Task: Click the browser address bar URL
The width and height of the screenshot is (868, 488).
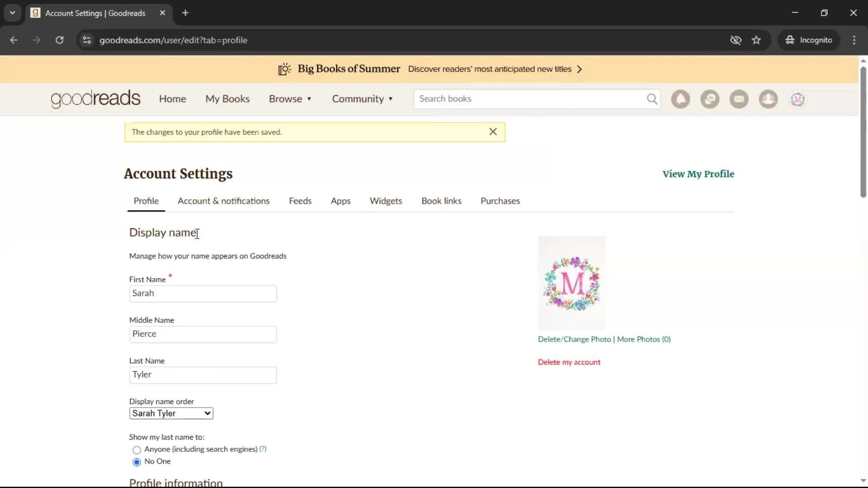Action: [x=173, y=40]
